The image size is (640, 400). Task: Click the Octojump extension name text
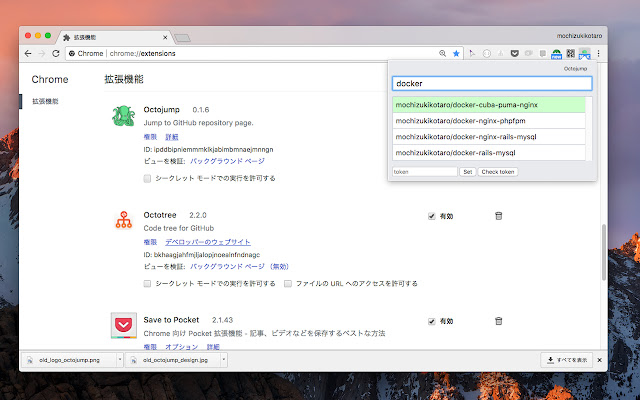click(x=161, y=109)
